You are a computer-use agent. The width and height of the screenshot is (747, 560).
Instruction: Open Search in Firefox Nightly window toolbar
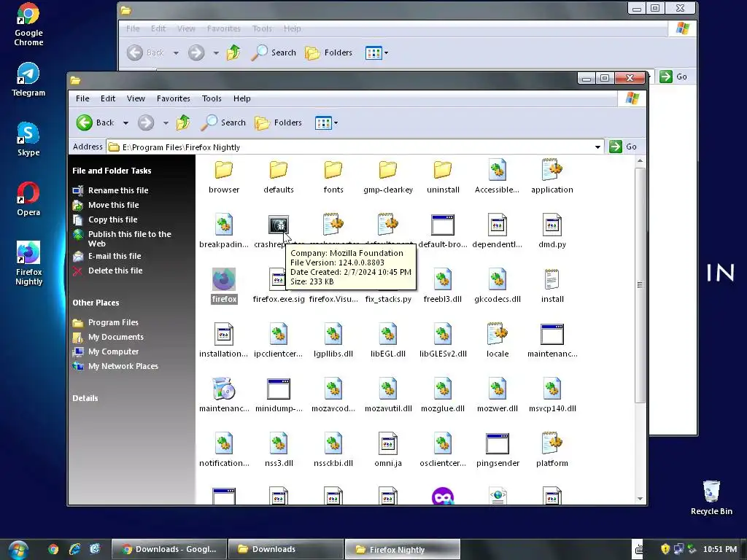point(223,122)
